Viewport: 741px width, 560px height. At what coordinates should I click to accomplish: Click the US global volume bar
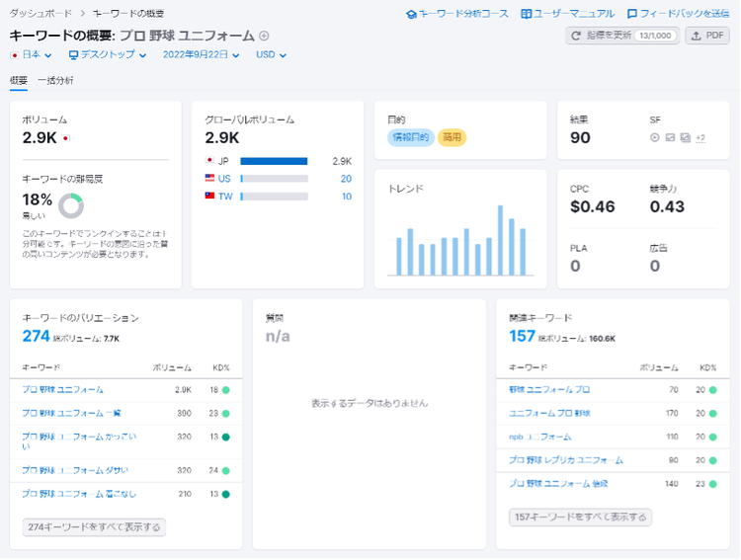click(274, 179)
